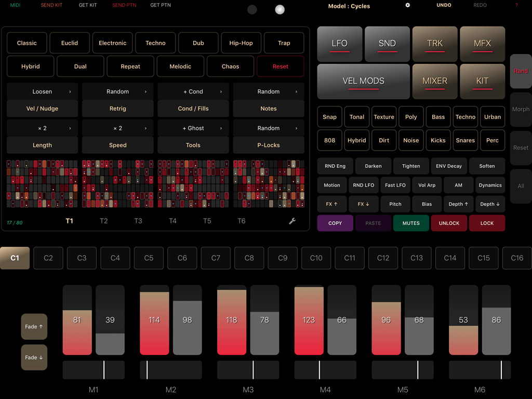Enable LOCK for parameters
The width and height of the screenshot is (532, 399).
point(487,223)
